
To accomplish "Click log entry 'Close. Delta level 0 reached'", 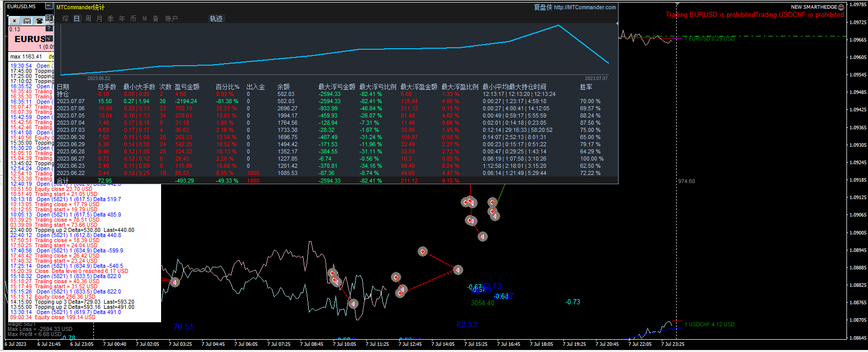I will click(69, 271).
